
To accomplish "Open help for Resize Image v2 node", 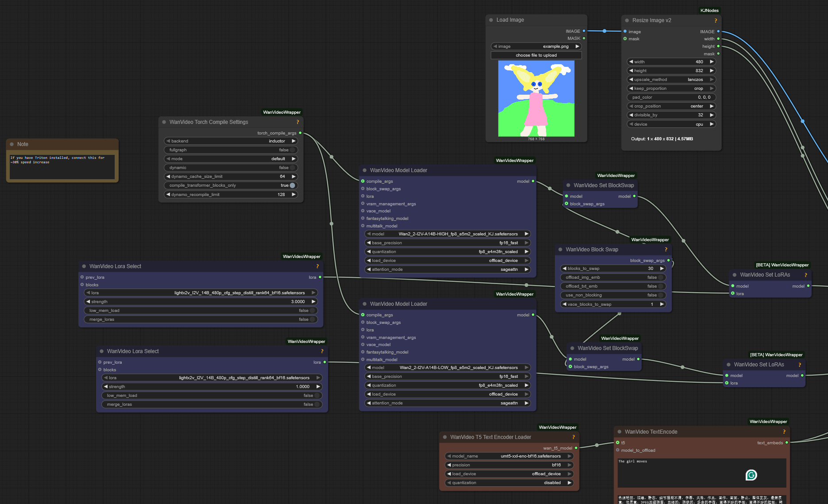I will click(716, 21).
